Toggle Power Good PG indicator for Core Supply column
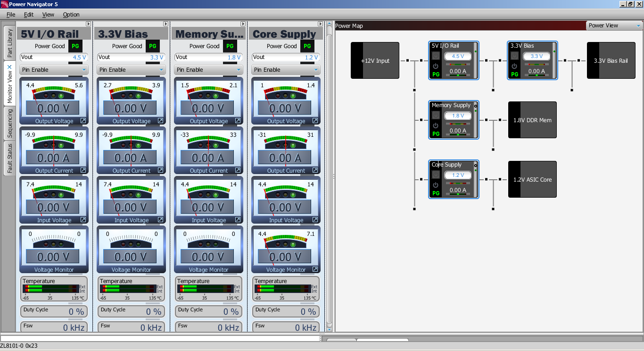 (307, 46)
